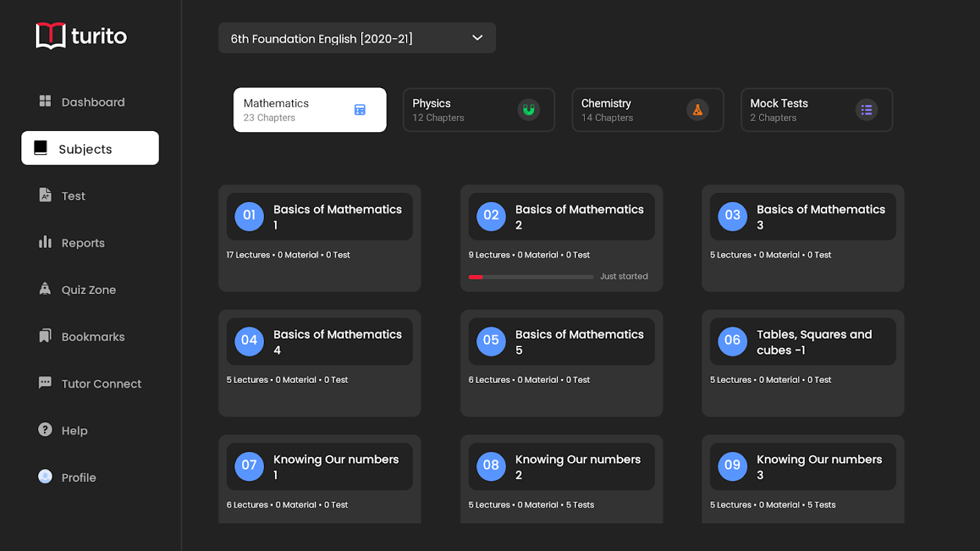This screenshot has height=551, width=980.
Task: Select the Mathematics 23 Chapters tab
Action: [x=310, y=110]
